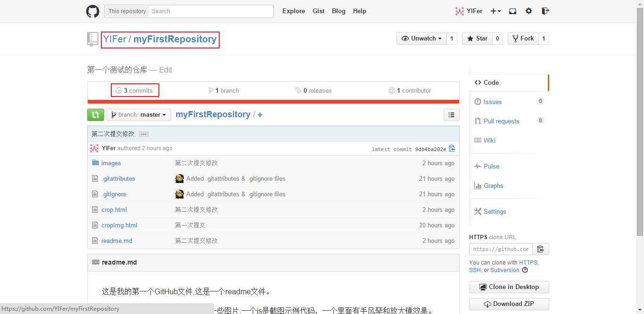Image resolution: width=644 pixels, height=314 pixels.
Task: Click the latest commit hash 9db4ba202e
Action: (x=430, y=149)
